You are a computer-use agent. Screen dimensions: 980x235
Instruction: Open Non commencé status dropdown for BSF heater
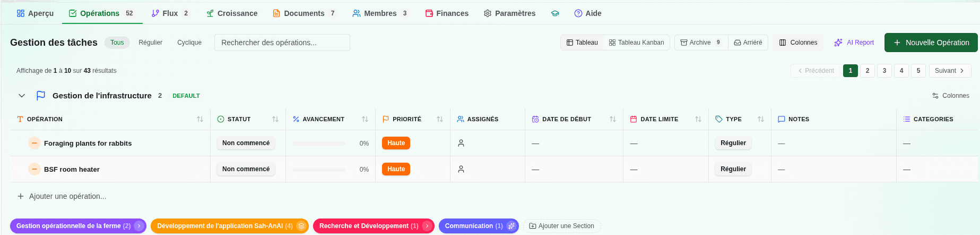point(246,169)
